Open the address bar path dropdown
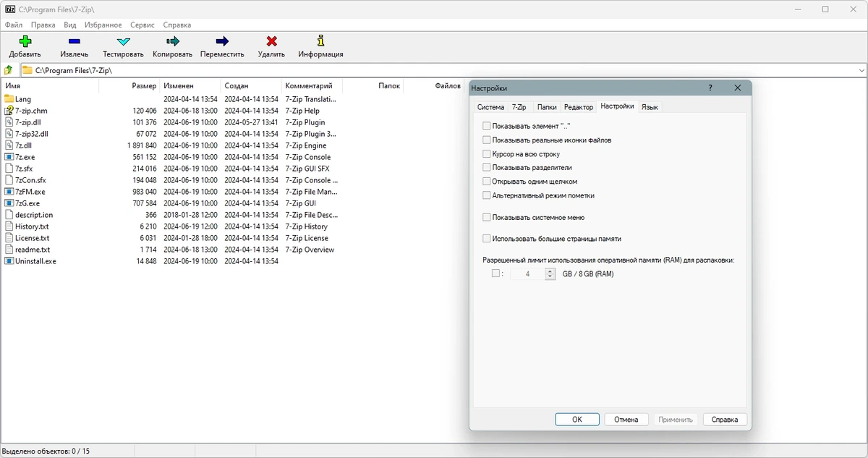Image resolution: width=868 pixels, height=458 pixels. coord(861,70)
